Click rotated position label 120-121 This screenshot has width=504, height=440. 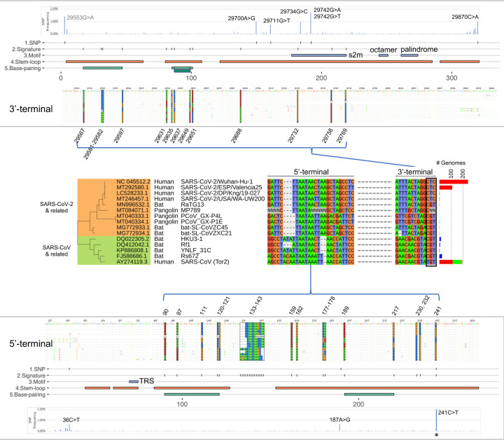click(x=223, y=305)
